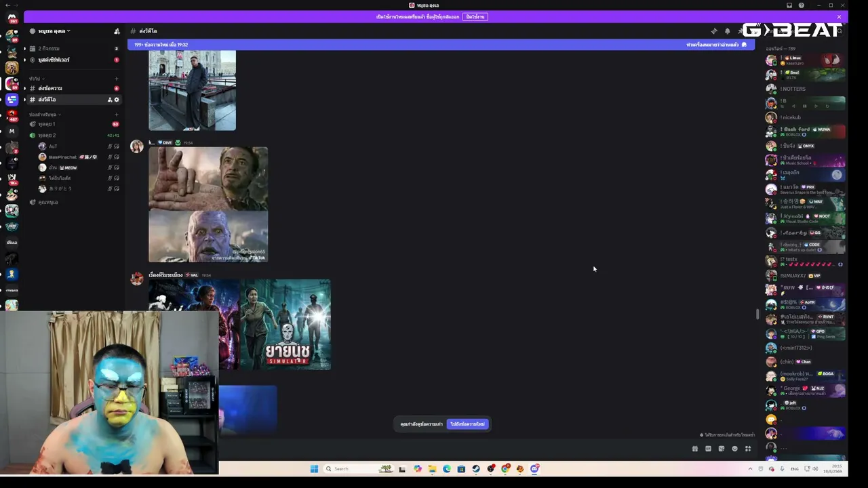The height and width of the screenshot is (488, 868).
Task: Open the taskbar clock showing 20:15
Action: pyautogui.click(x=833, y=469)
